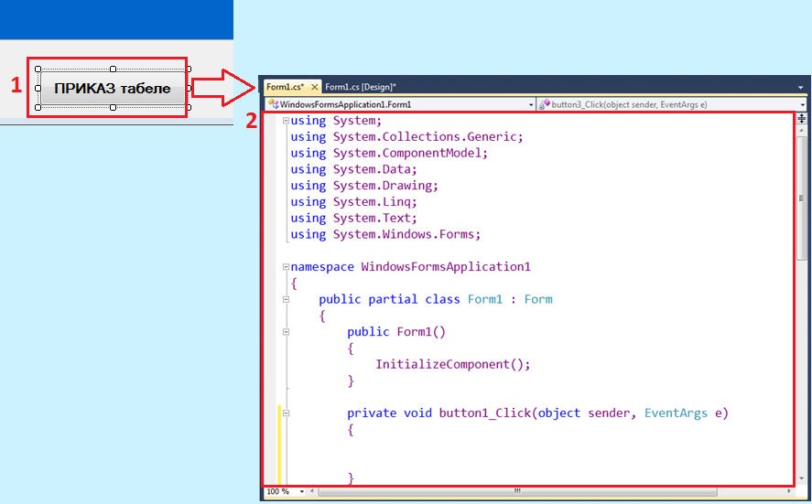Click the editor split-window handle icon
This screenshot has width=812, height=504.
[x=802, y=119]
